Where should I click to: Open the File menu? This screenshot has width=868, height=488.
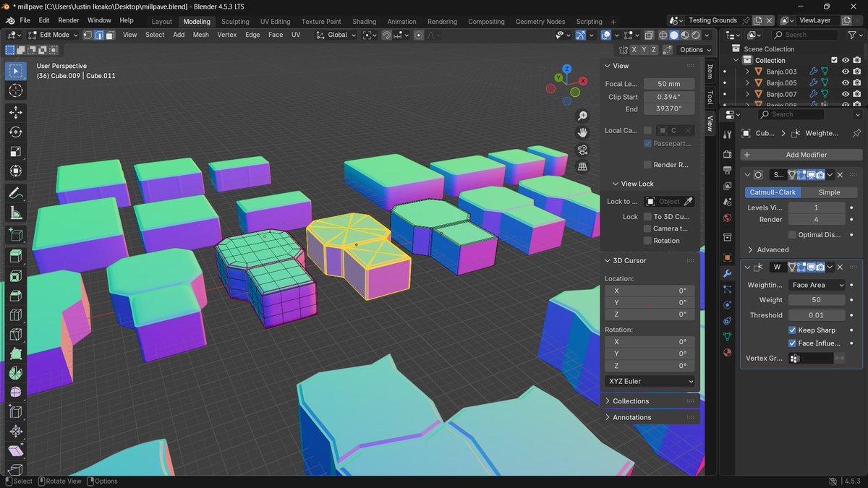pyautogui.click(x=25, y=20)
